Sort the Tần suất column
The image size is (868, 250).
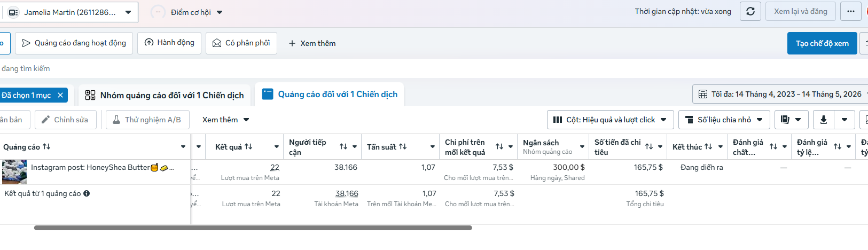coord(403,146)
